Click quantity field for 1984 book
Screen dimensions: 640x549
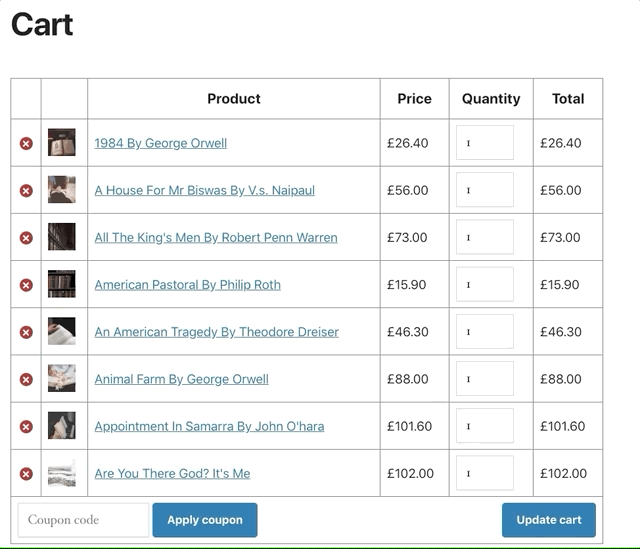[x=485, y=143]
